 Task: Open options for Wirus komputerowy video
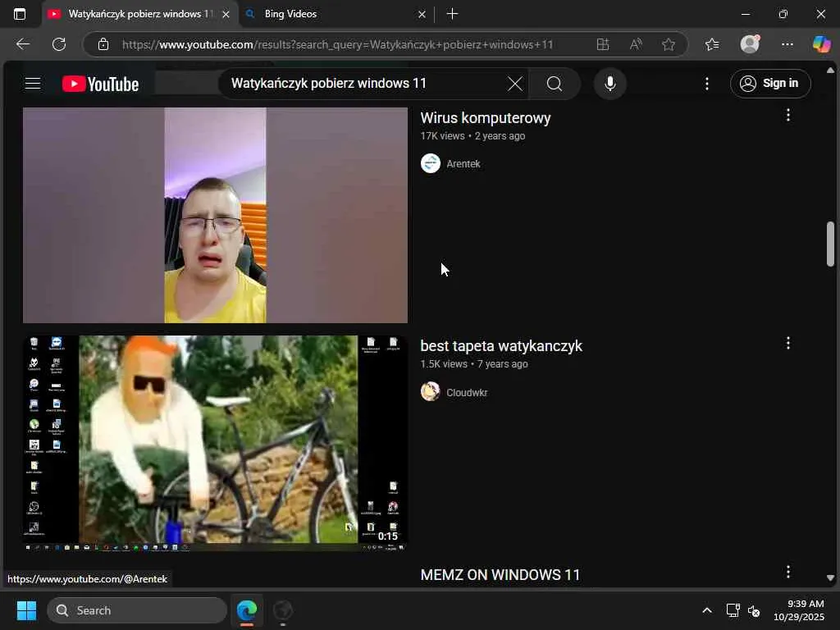[x=788, y=115]
